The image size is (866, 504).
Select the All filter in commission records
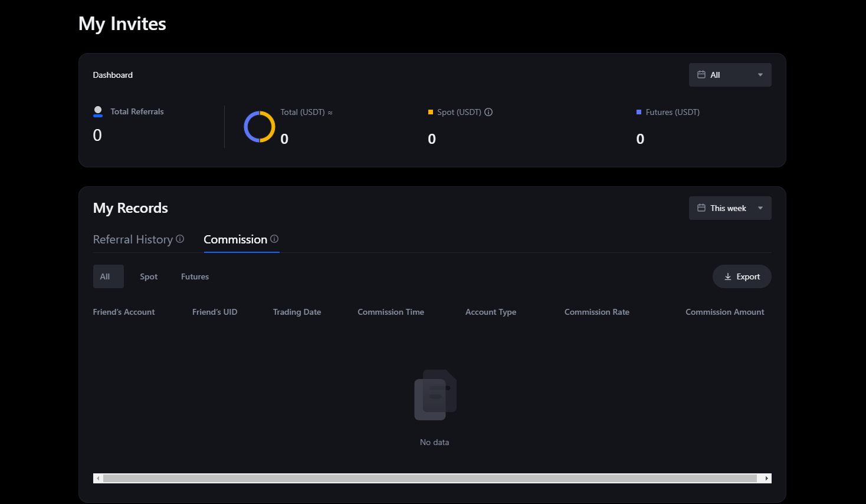[105, 276]
